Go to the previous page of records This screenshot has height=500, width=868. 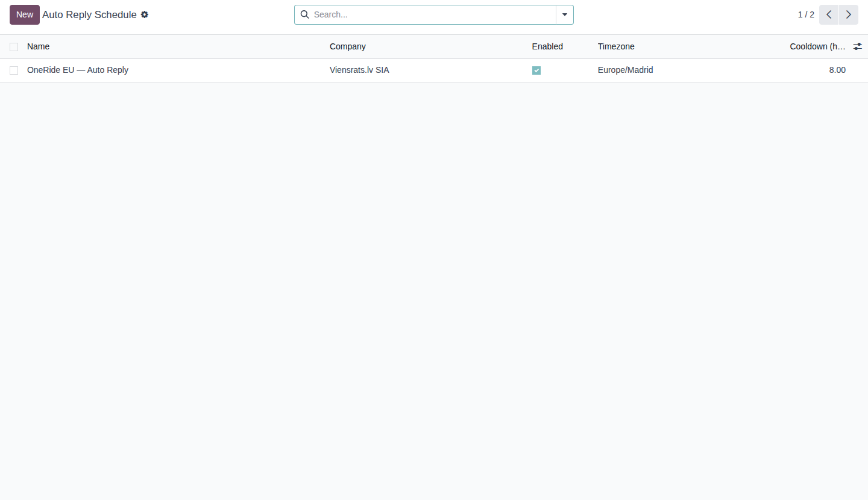click(828, 14)
